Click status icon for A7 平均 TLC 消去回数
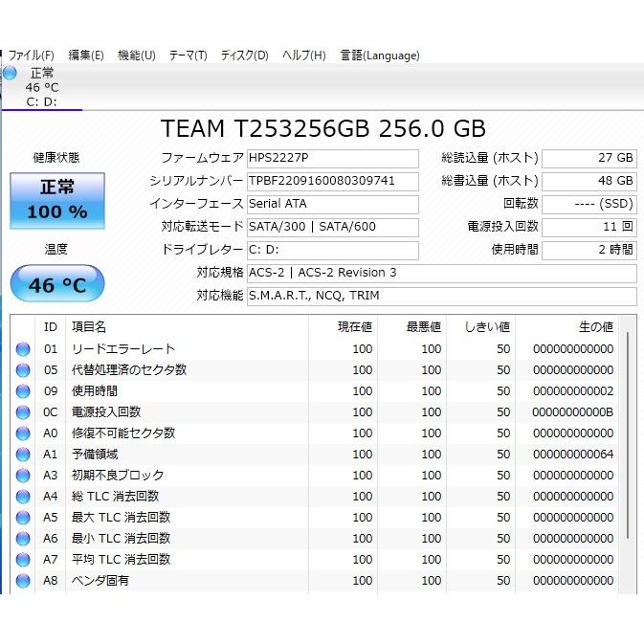Image resolution: width=644 pixels, height=644 pixels. 23,560
